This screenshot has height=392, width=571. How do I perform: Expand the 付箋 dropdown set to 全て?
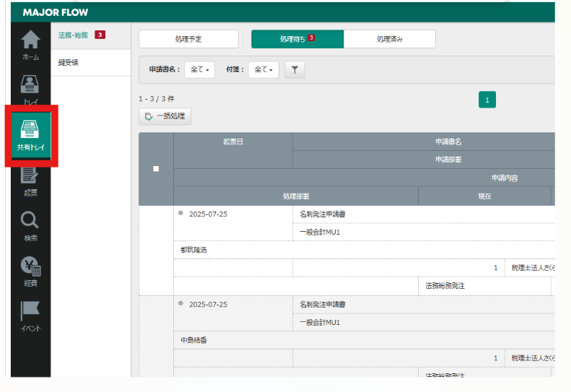[x=263, y=69]
